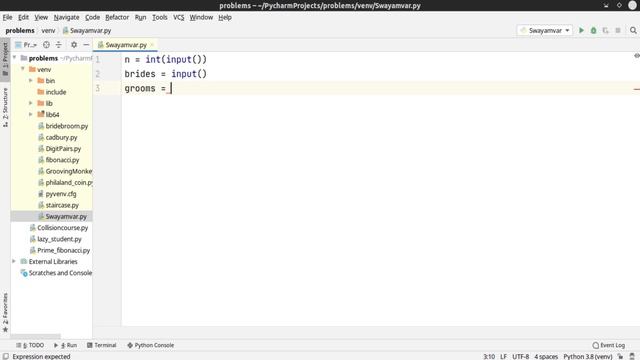Open the Code menu
Screen dimensions: 640x360
click(x=92, y=17)
